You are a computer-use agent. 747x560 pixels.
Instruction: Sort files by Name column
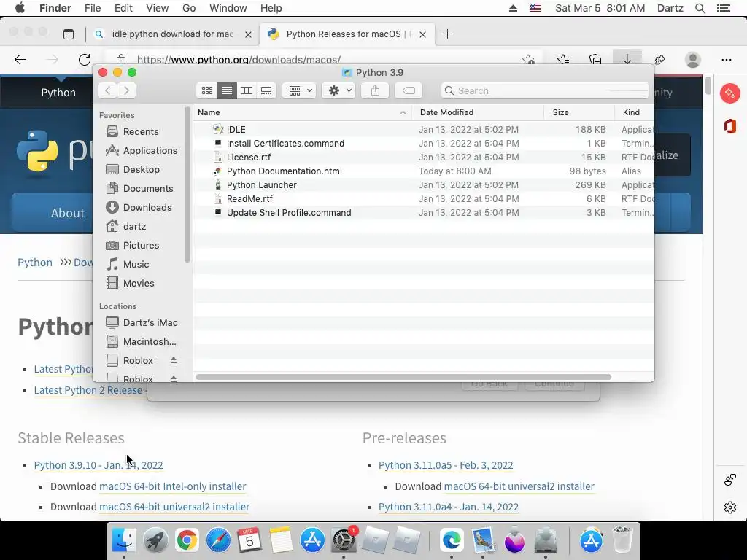[302, 112]
